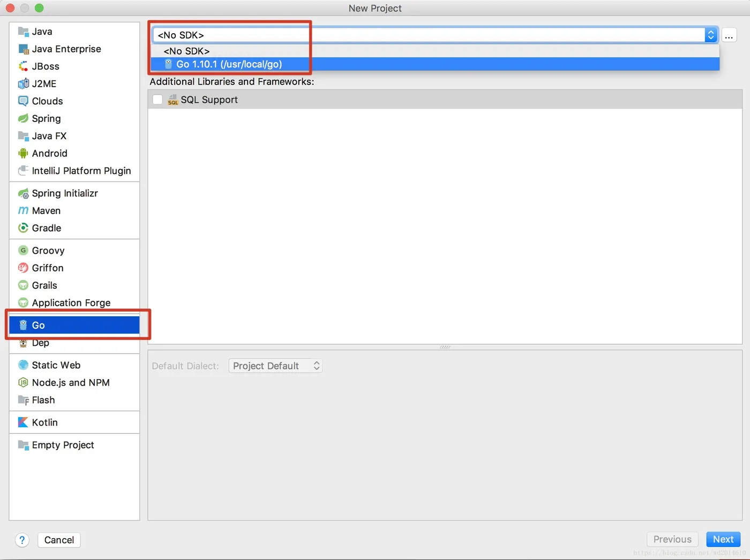Screen dimensions: 750x560
Task: Click the Kotlin K icon
Action: pos(23,422)
